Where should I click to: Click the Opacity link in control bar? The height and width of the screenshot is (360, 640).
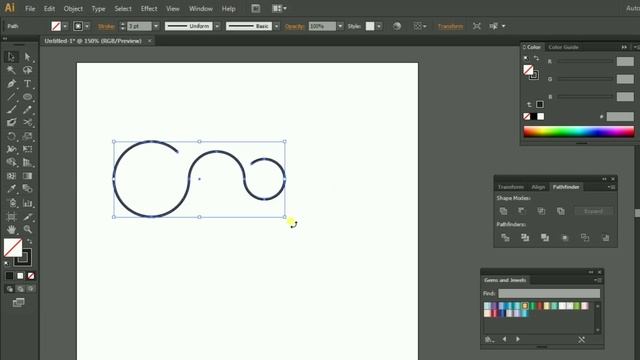click(294, 26)
